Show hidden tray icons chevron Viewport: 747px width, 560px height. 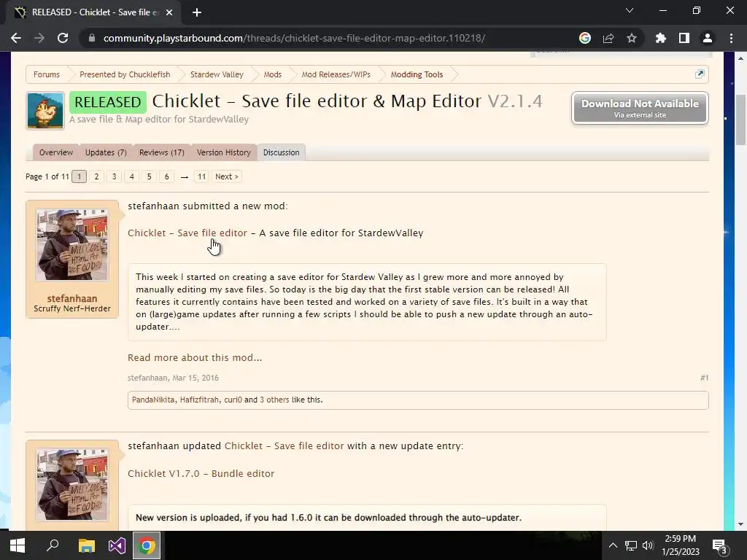pyautogui.click(x=613, y=545)
